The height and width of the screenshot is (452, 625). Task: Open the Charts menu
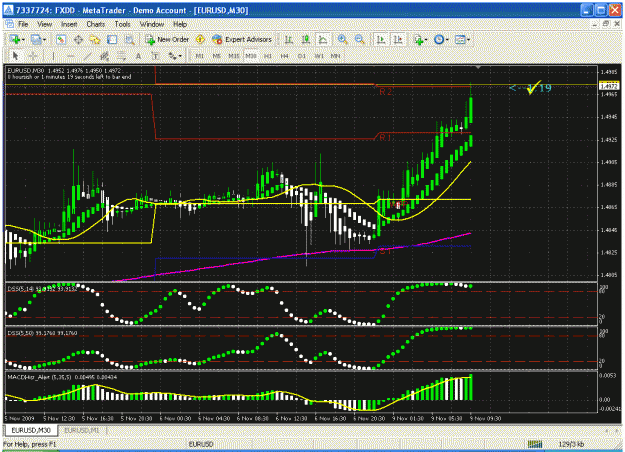tap(96, 24)
